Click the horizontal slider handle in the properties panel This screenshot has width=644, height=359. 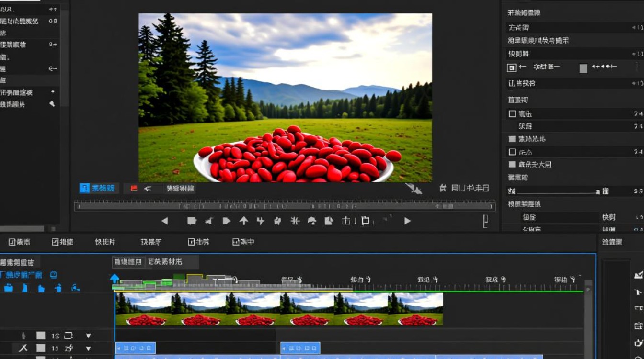click(x=598, y=191)
